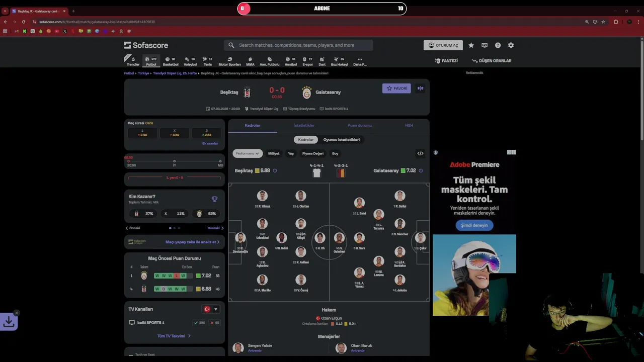644x362 pixels.
Task: Select Milliyet filter chip
Action: [274, 153]
